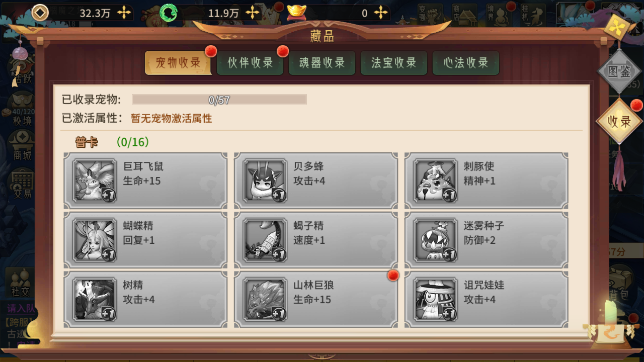Screen dimensions: 644x362
Task: Add jade currency with plus icon
Action: pos(253,13)
